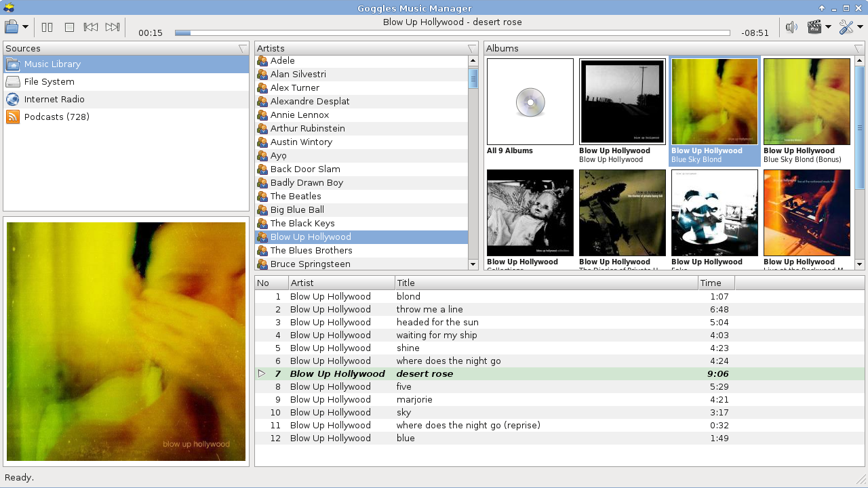Sort tracks by Time column header
The image size is (868, 488).
[x=715, y=283]
